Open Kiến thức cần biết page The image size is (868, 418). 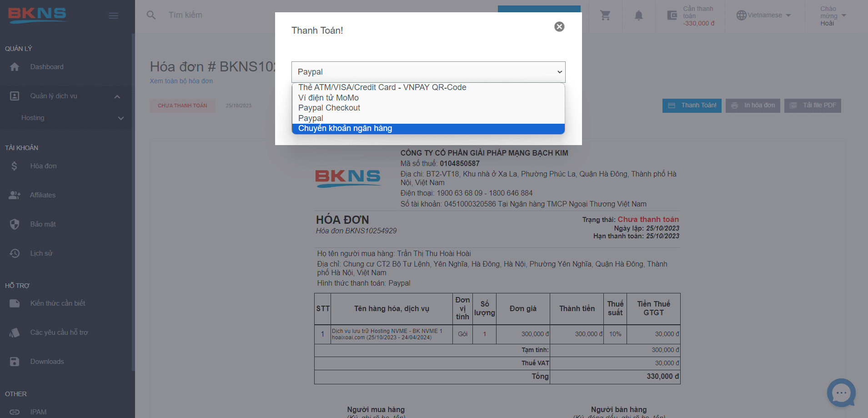pyautogui.click(x=58, y=303)
